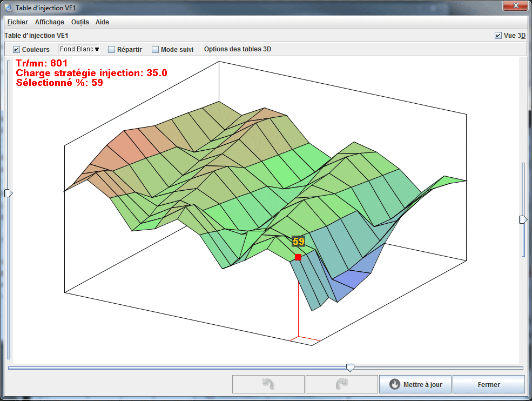Open the Outils menu
Image resolution: width=532 pixels, height=401 pixels.
click(80, 22)
